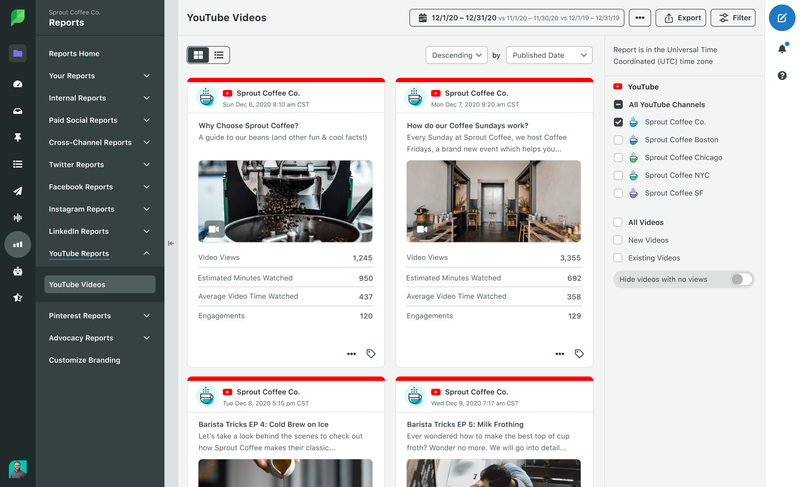Open more options on Coffee Sundays card
The height and width of the screenshot is (487, 800).
[x=560, y=353]
